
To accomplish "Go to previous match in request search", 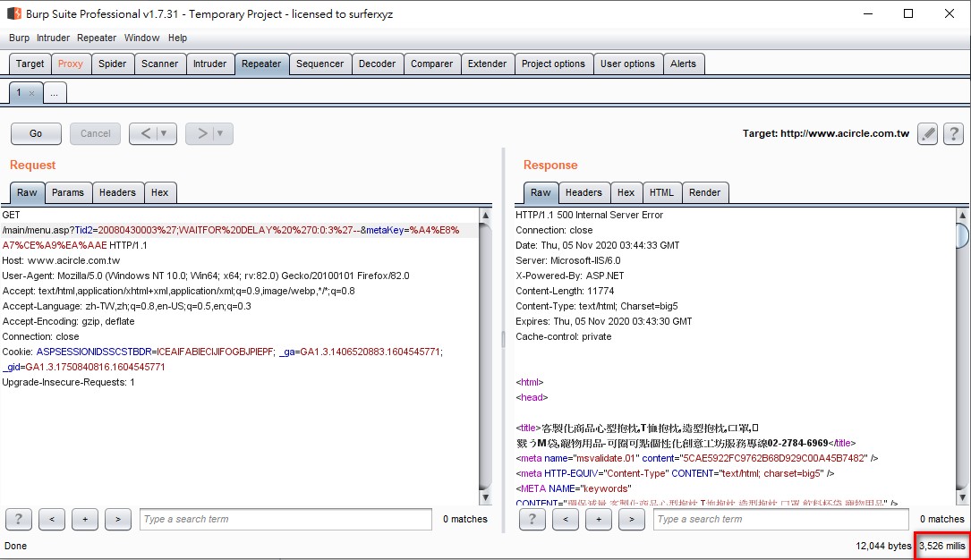I will tap(52, 519).
